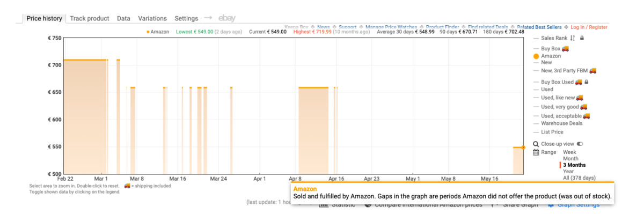The image size is (644, 214).
Task: Show the List Price series on graph
Action: point(552,132)
